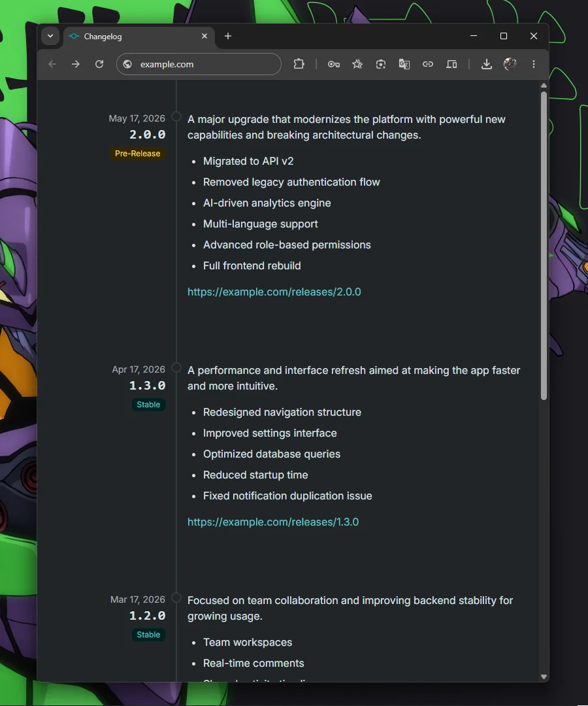Click the timeline marker for 1.3.0
Image resolution: width=588 pixels, height=706 pixels.
pyautogui.click(x=176, y=367)
